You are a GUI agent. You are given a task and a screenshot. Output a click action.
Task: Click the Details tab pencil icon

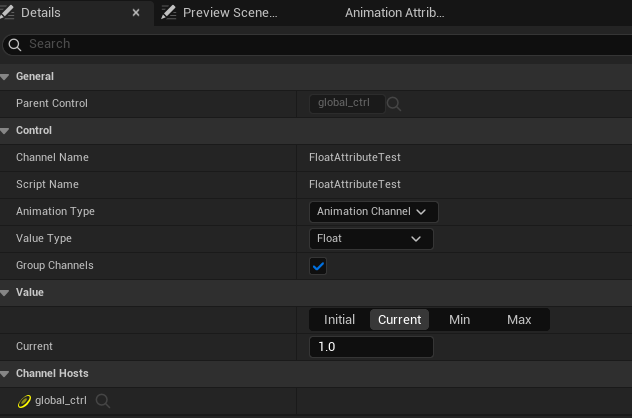pos(7,13)
